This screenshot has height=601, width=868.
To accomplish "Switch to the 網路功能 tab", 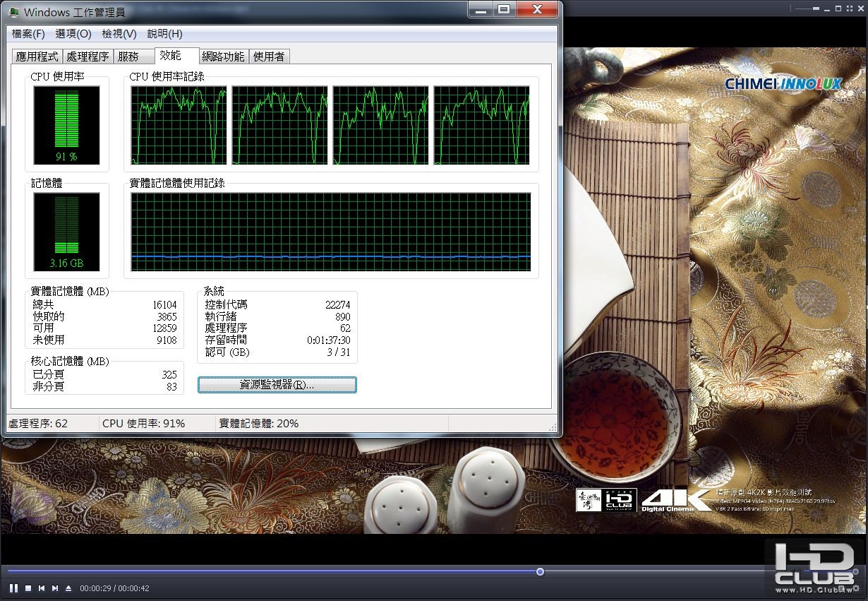I will tap(223, 57).
